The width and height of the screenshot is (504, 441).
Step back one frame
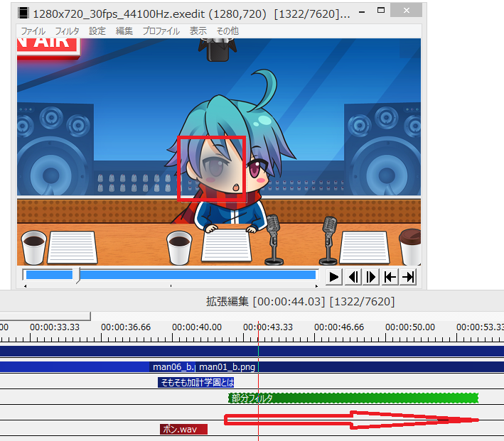click(x=353, y=276)
